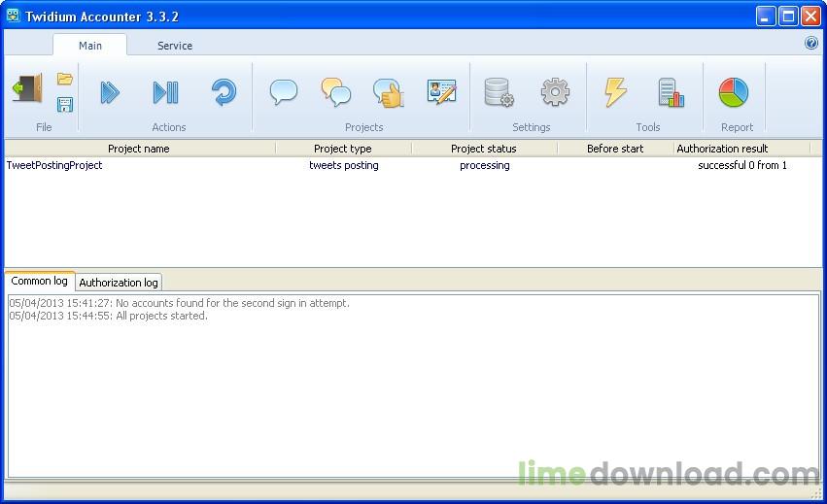Minimize the Twidium Accounter window
This screenshot has width=827, height=504.
[766, 16]
